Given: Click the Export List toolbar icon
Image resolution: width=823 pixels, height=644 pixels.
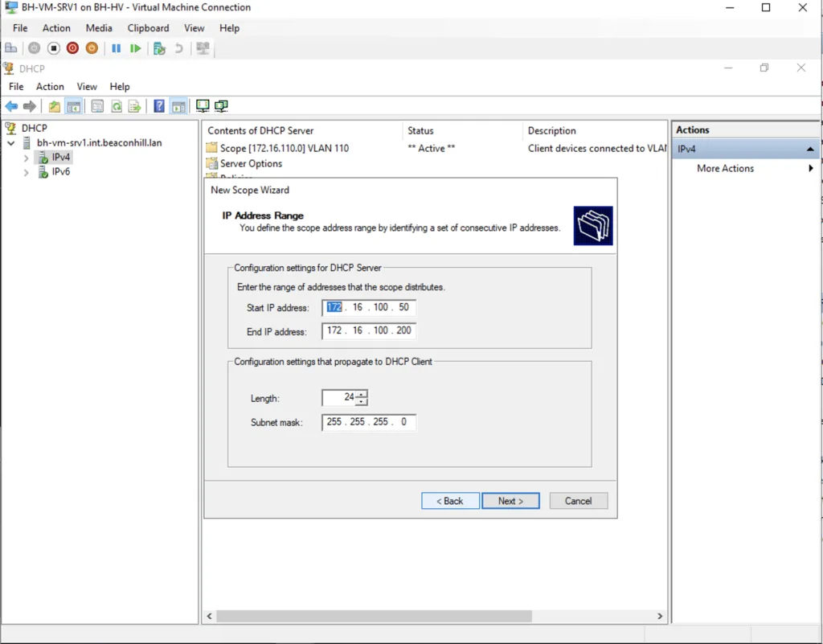Looking at the screenshot, I should tap(135, 107).
